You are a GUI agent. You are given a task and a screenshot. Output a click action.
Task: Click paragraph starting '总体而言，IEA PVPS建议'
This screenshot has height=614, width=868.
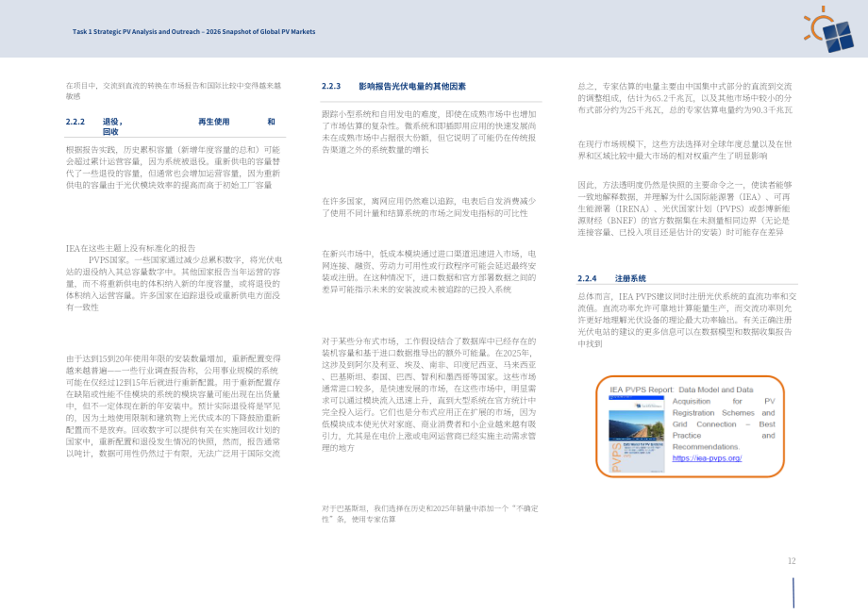tap(687, 320)
